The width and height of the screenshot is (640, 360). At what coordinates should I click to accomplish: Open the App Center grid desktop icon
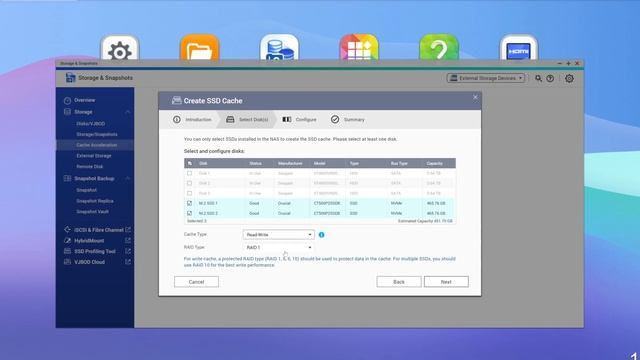pyautogui.click(x=359, y=48)
